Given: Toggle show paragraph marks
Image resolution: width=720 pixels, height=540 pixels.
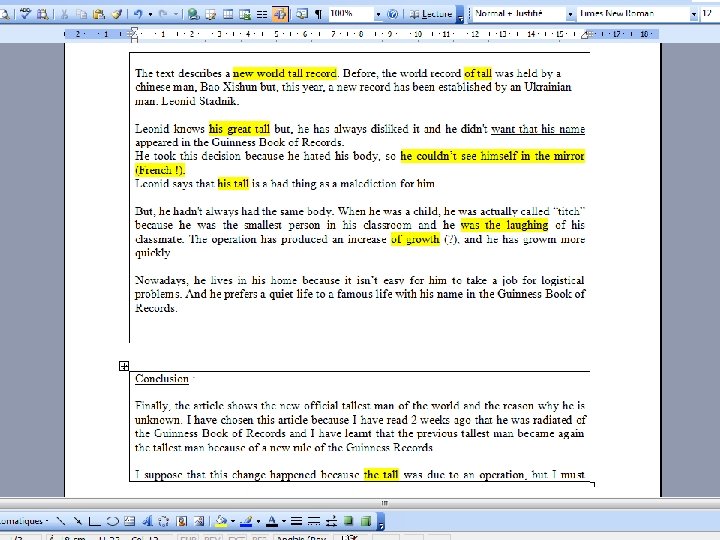Looking at the screenshot, I should (318, 14).
